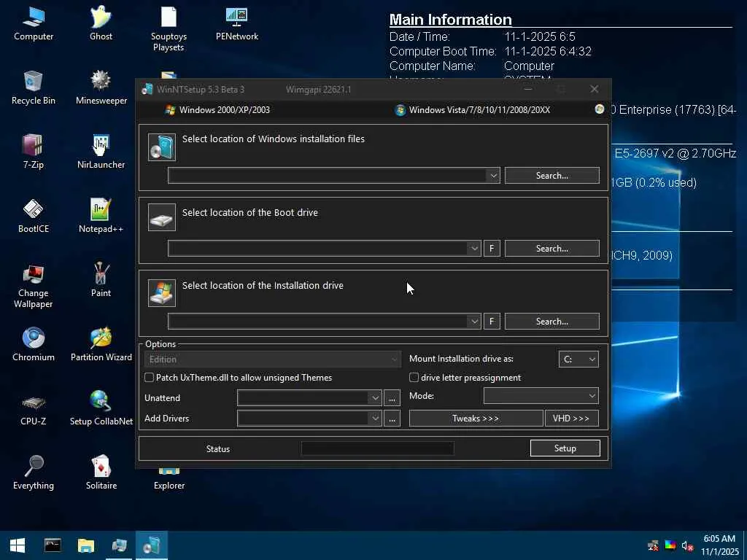The height and width of the screenshot is (560, 747).
Task: Switch to Windows 2000/XP/2003 tab
Action: tap(217, 110)
